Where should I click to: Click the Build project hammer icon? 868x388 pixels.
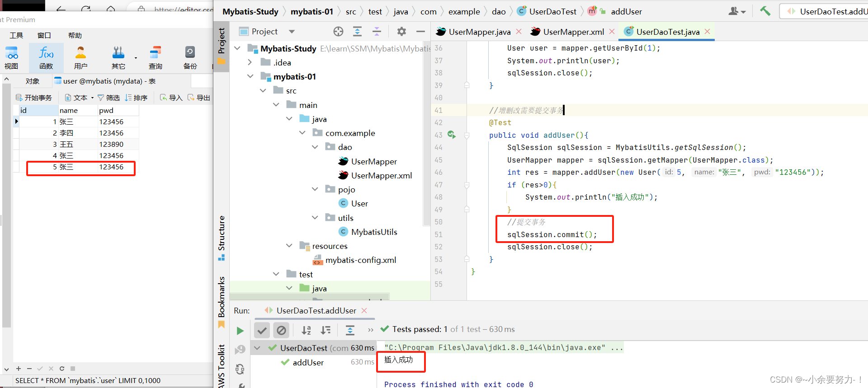pos(765,11)
